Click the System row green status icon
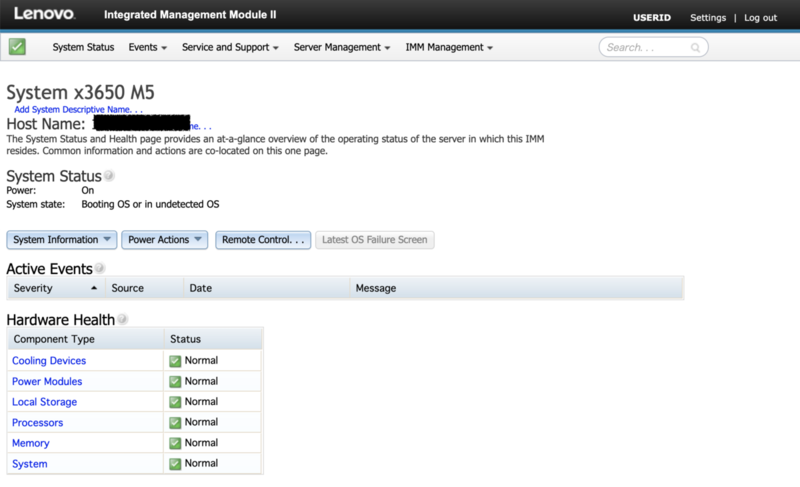 tap(175, 464)
